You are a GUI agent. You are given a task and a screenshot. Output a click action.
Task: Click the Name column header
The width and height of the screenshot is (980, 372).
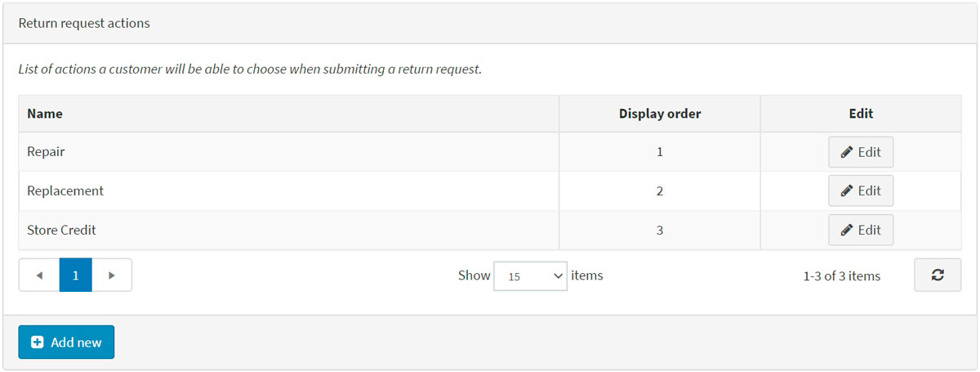(45, 114)
